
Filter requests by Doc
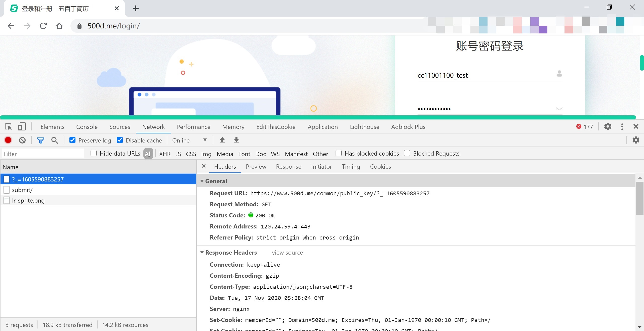point(260,154)
